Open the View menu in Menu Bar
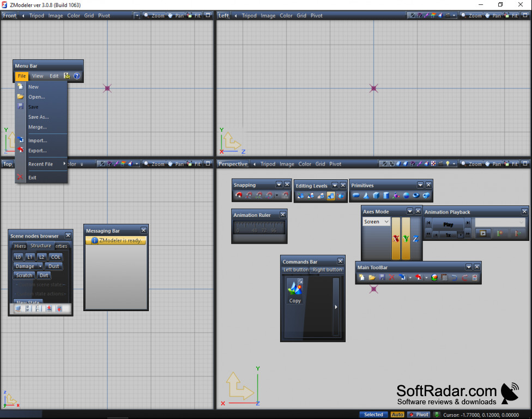532x419 pixels. tap(38, 76)
